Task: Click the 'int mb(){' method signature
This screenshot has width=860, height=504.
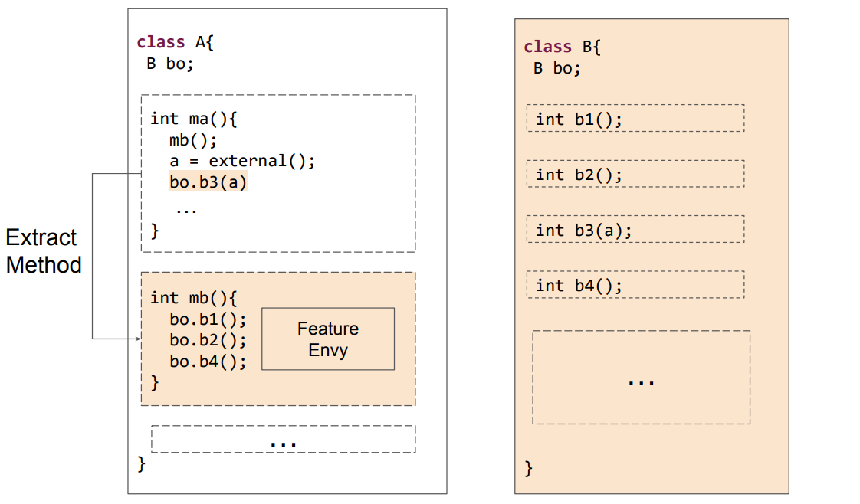Action: click(x=194, y=298)
